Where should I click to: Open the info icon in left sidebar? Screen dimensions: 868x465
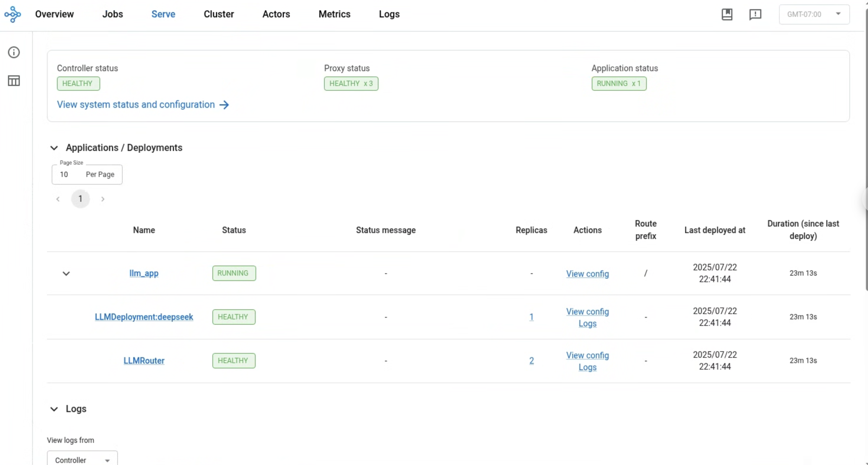click(x=14, y=52)
